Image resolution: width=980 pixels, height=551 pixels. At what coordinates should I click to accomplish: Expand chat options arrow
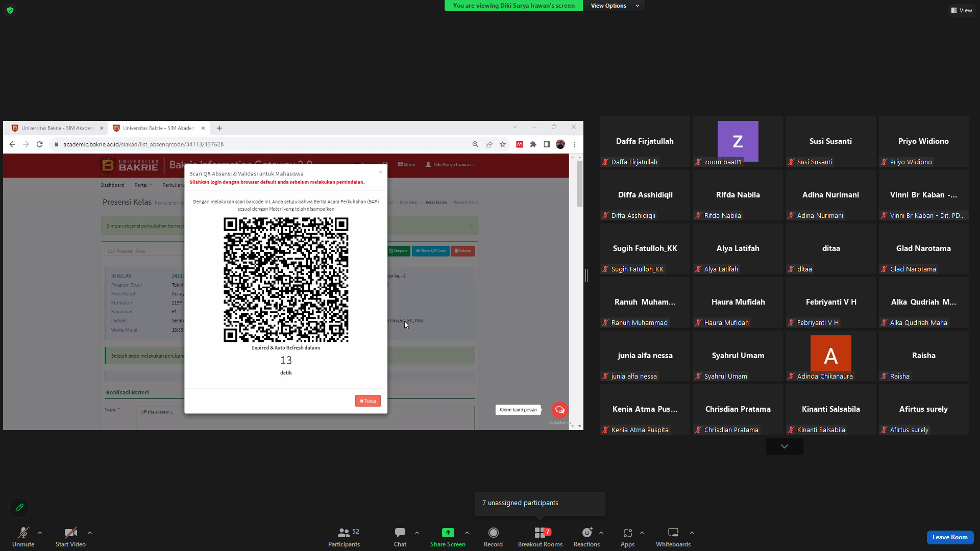tap(417, 533)
